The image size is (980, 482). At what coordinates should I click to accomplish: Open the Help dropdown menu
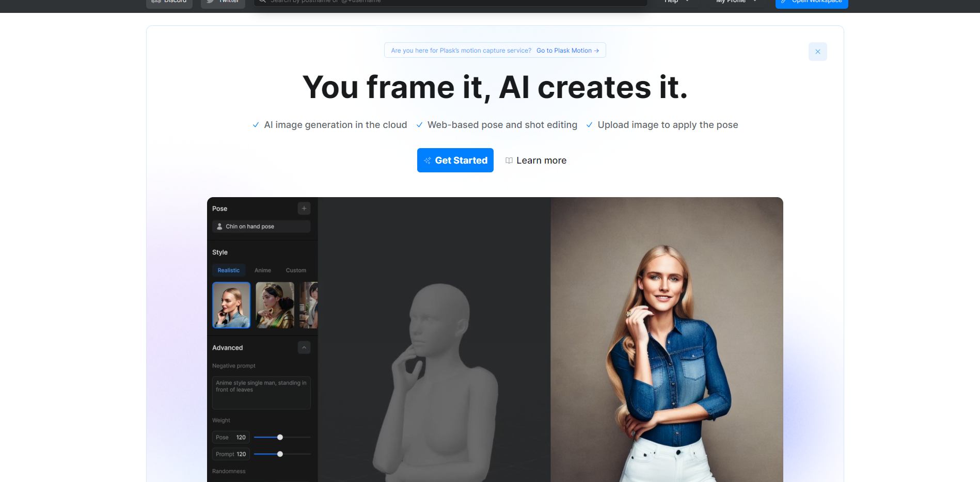tap(676, 2)
